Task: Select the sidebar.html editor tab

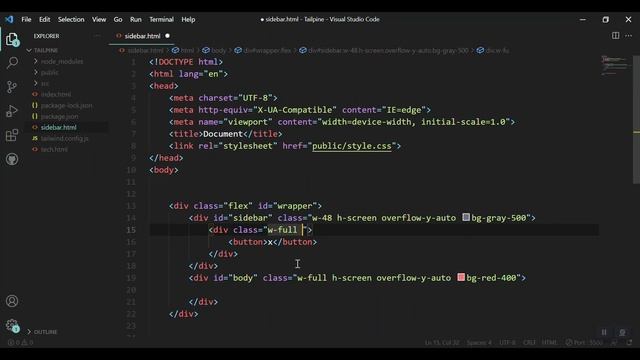Action: [142, 36]
